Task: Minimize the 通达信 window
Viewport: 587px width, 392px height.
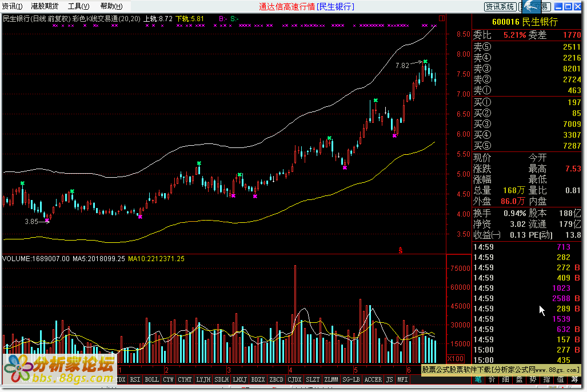Action: pyautogui.click(x=558, y=7)
